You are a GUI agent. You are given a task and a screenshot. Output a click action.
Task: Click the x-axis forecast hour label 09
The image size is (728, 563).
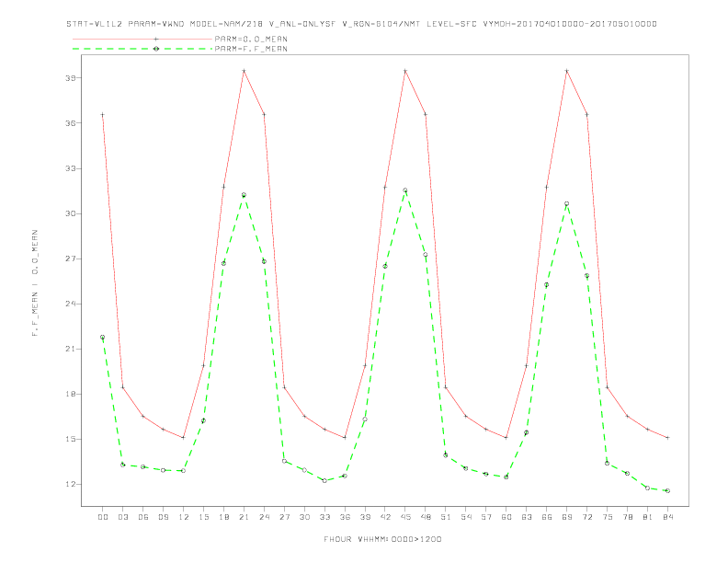[163, 517]
